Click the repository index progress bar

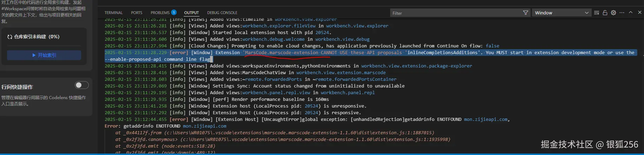[44, 46]
